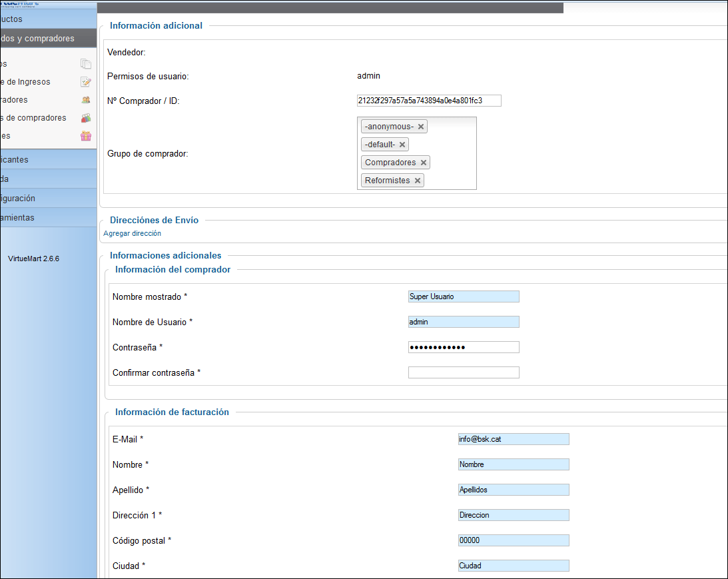Open the Grupo de comprador multi-select box

tap(416, 153)
